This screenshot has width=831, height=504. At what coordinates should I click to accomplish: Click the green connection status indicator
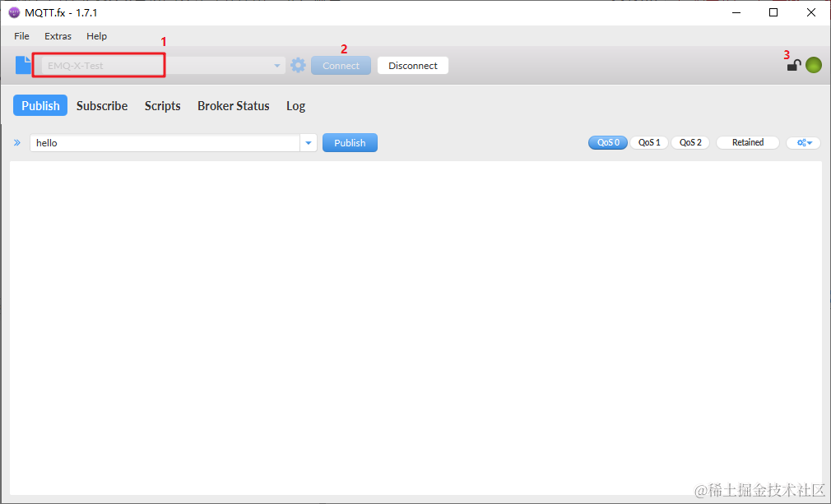[x=814, y=65]
